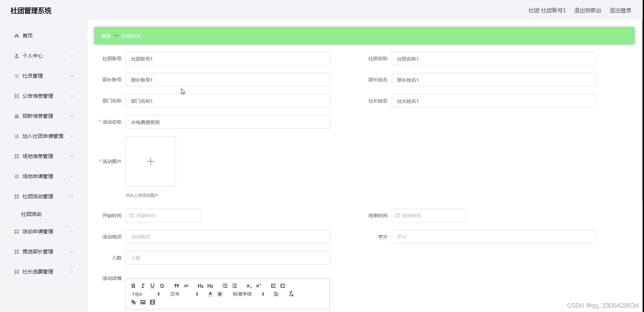Open the text background color picker
Image resolution: width=644 pixels, height=312 pixels.
220,294
